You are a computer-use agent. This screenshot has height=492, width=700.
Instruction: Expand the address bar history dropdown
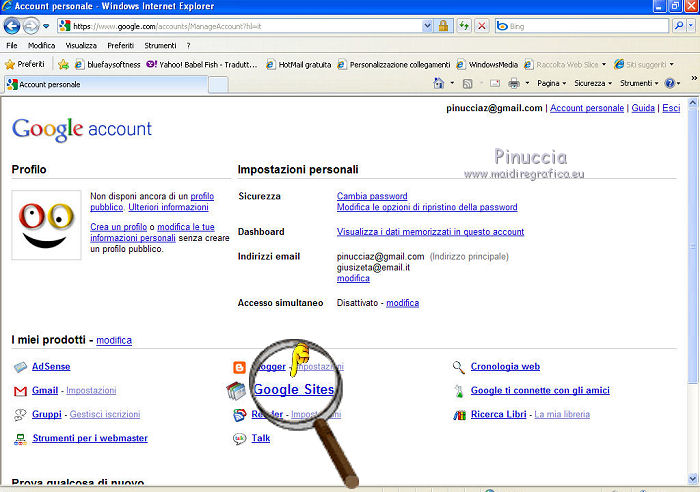[x=427, y=26]
